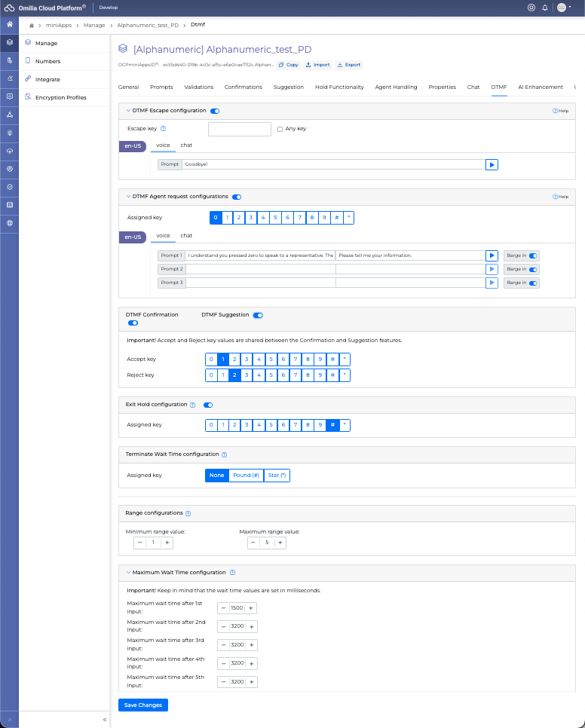Collapse the left sidebar panel
585x728 pixels.
click(x=104, y=720)
